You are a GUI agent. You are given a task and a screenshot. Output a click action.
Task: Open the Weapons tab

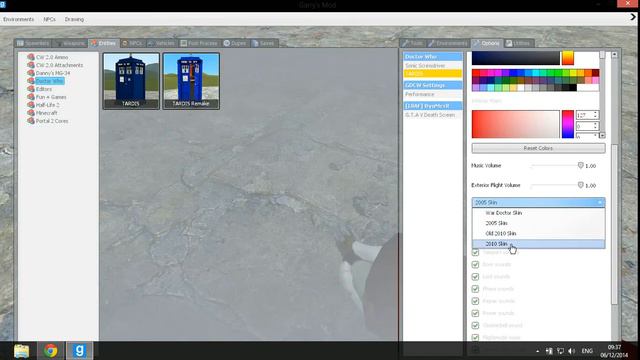pyautogui.click(x=70, y=43)
